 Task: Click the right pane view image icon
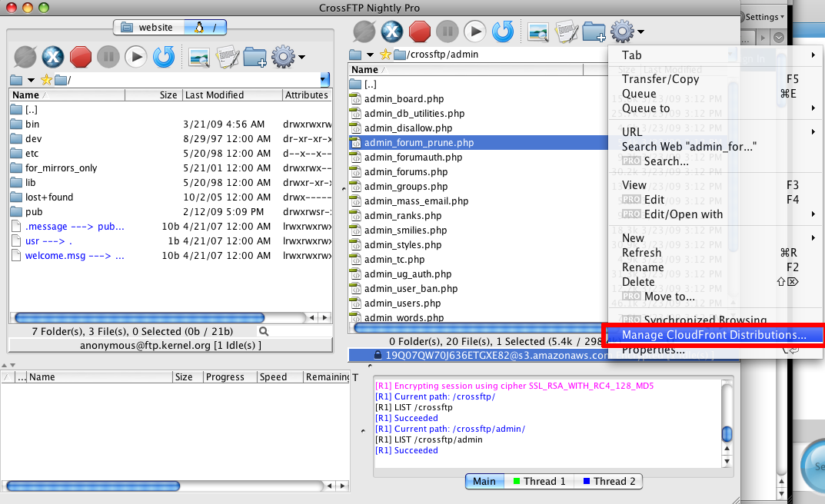538,31
